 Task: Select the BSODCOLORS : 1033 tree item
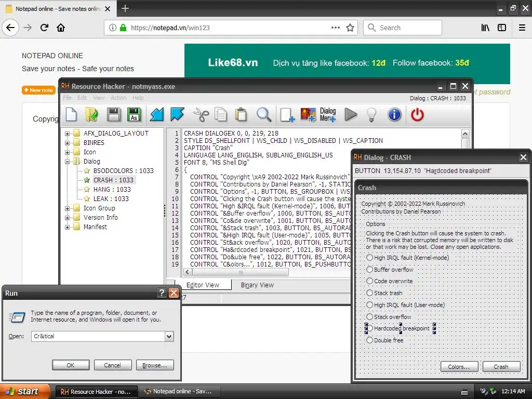coord(124,170)
